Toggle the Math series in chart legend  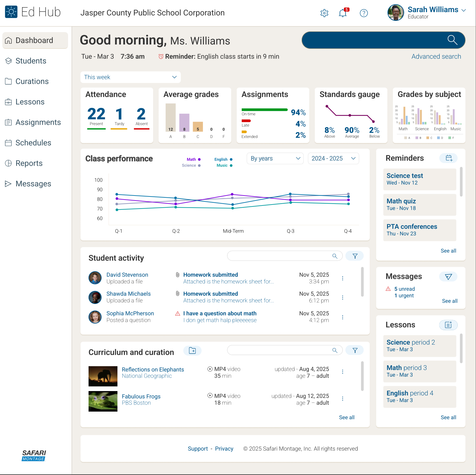(x=193, y=159)
